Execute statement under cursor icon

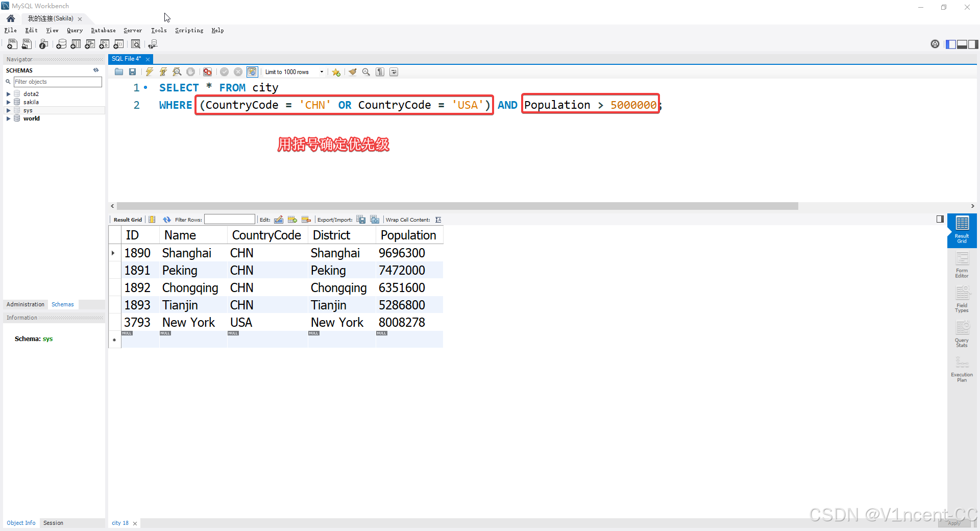pyautogui.click(x=163, y=72)
